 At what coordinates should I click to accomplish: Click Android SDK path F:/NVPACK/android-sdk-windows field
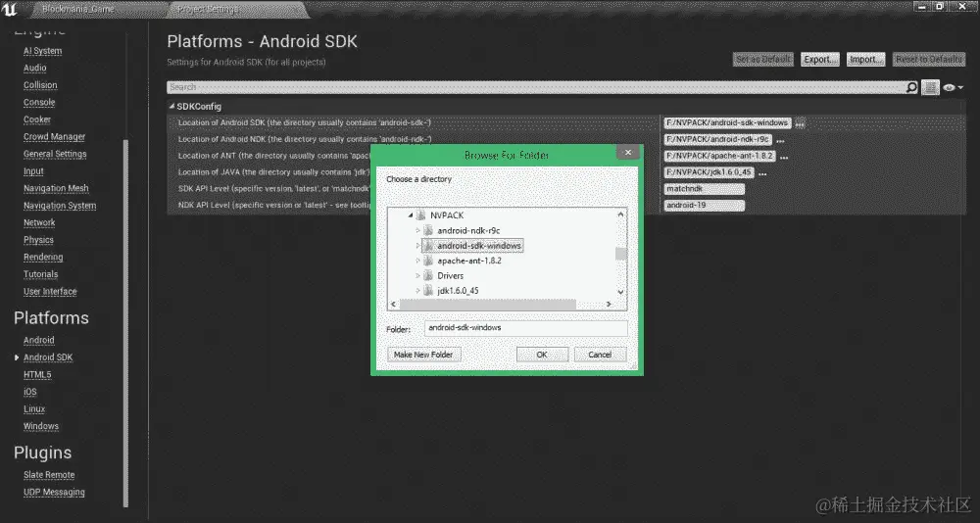tap(727, 123)
